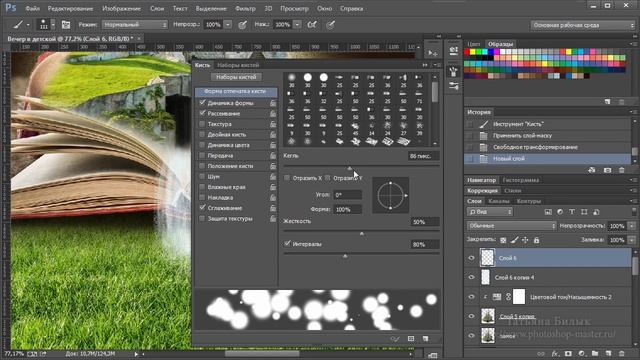The width and height of the screenshot is (640, 360).
Task: Toggle Интервалы checkbox
Action: tap(287, 244)
